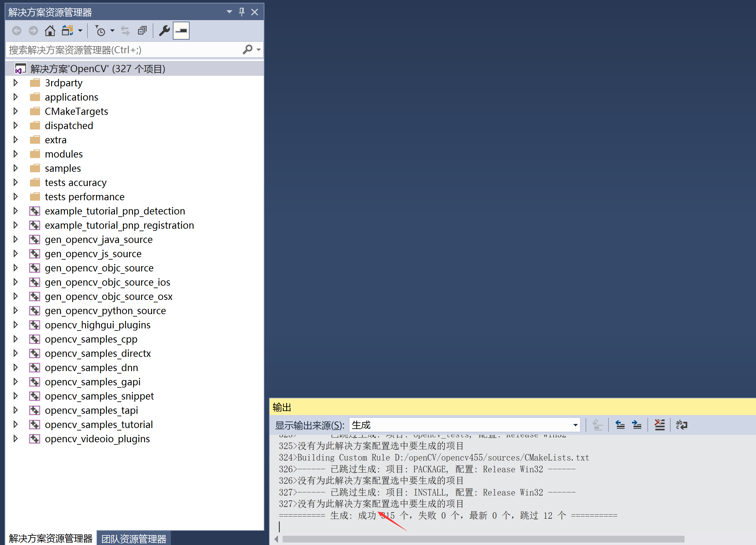Switch to the 团队资源管理器 tab
This screenshot has width=756, height=545.
coord(134,538)
